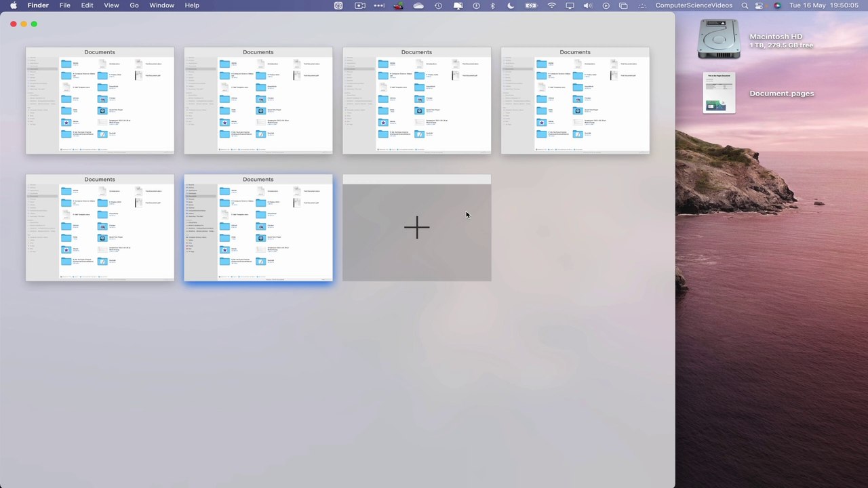Open Spotlight search in the menu bar

745,5
